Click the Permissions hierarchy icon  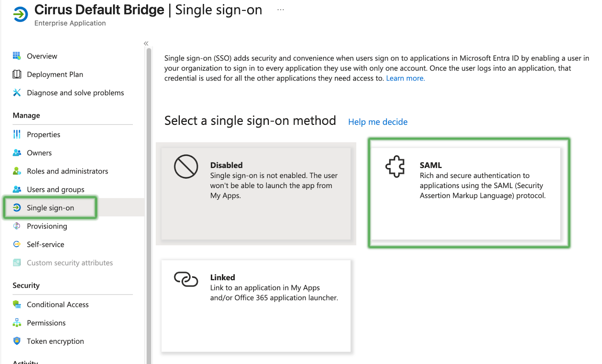pyautogui.click(x=17, y=323)
